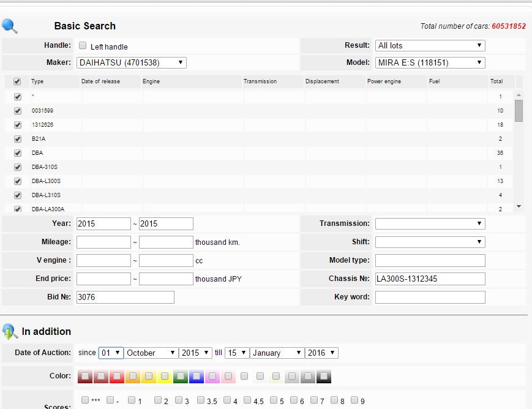The image size is (532, 409).
Task: Focus the Chassis № field
Action: 430,279
